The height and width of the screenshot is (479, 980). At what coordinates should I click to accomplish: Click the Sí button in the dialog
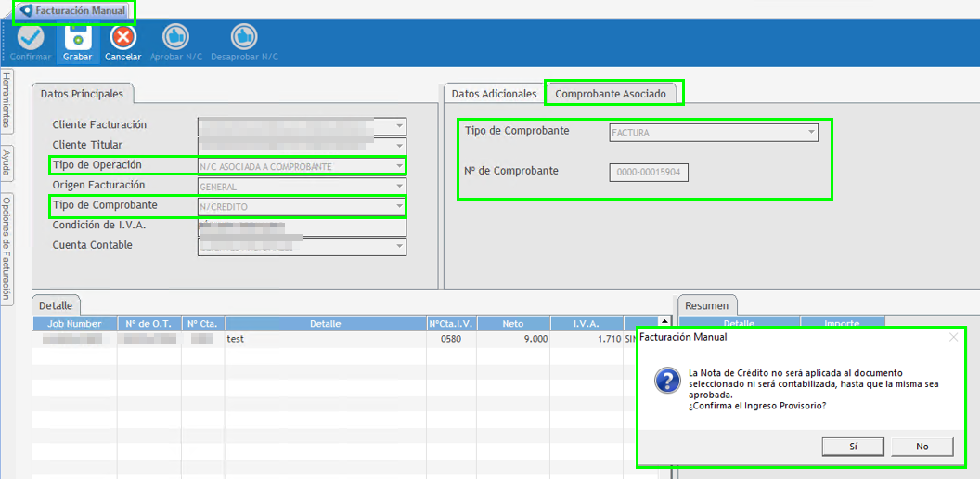tap(853, 447)
